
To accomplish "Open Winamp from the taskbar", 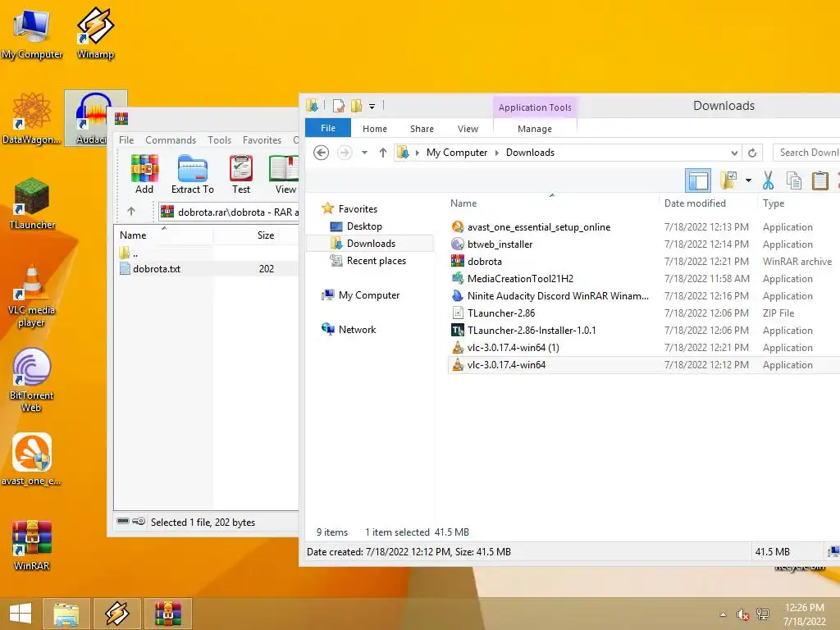I will [x=116, y=614].
